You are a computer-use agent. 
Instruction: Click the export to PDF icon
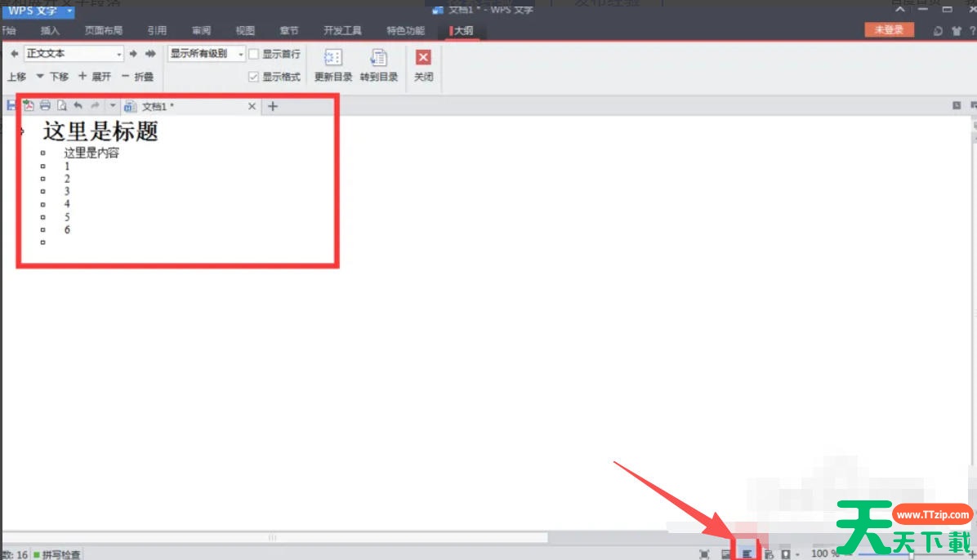tap(29, 106)
